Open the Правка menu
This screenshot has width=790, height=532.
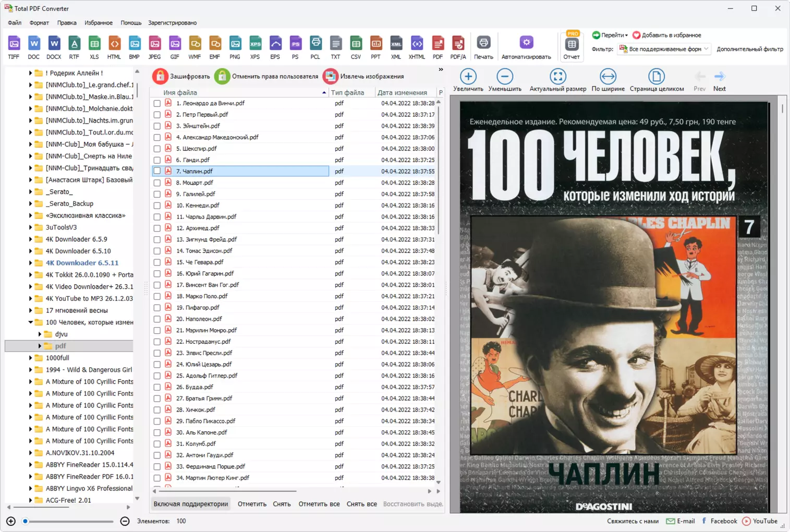tap(67, 23)
